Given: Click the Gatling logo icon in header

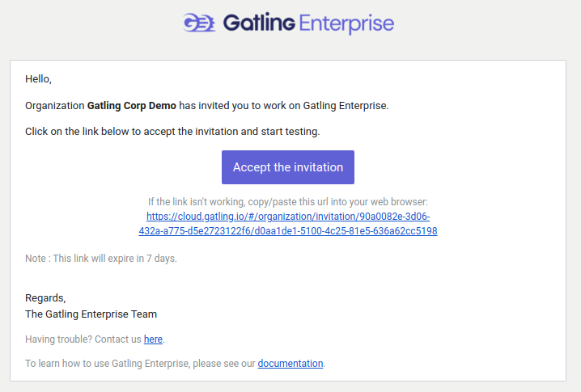Looking at the screenshot, I should coord(198,23).
